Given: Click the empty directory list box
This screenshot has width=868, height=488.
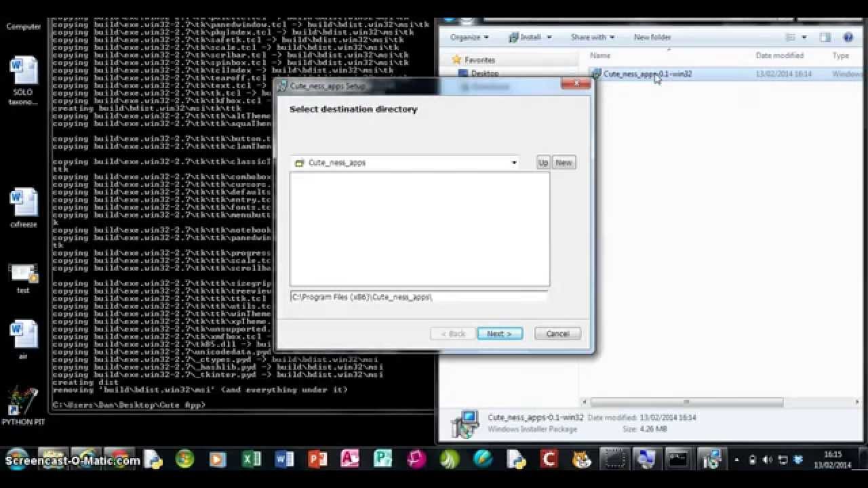Looking at the screenshot, I should pyautogui.click(x=420, y=228).
